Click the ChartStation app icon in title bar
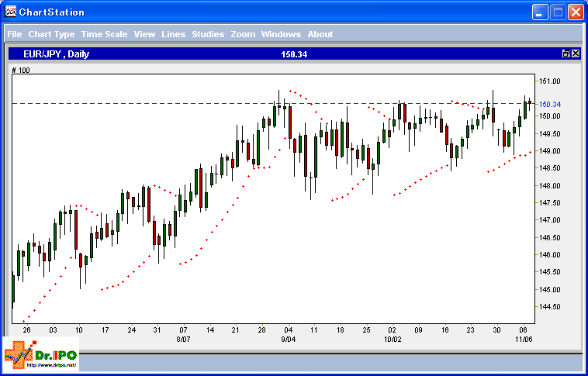 point(10,12)
